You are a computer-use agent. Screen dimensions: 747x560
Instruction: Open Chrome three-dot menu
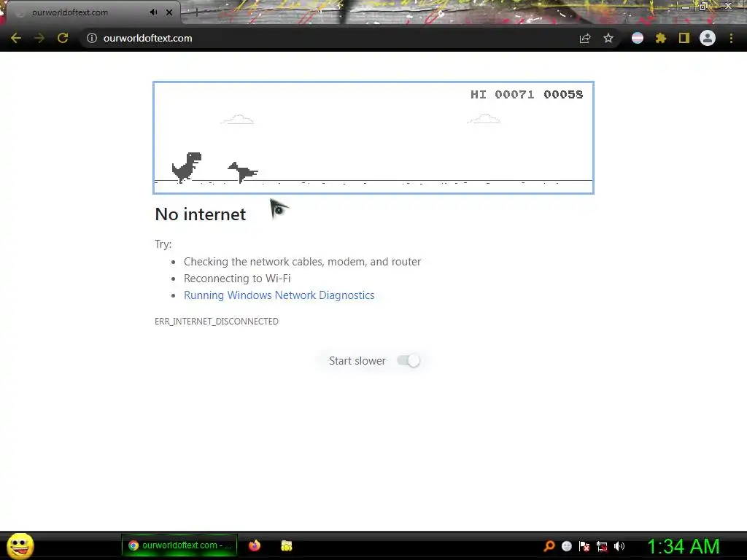click(731, 38)
